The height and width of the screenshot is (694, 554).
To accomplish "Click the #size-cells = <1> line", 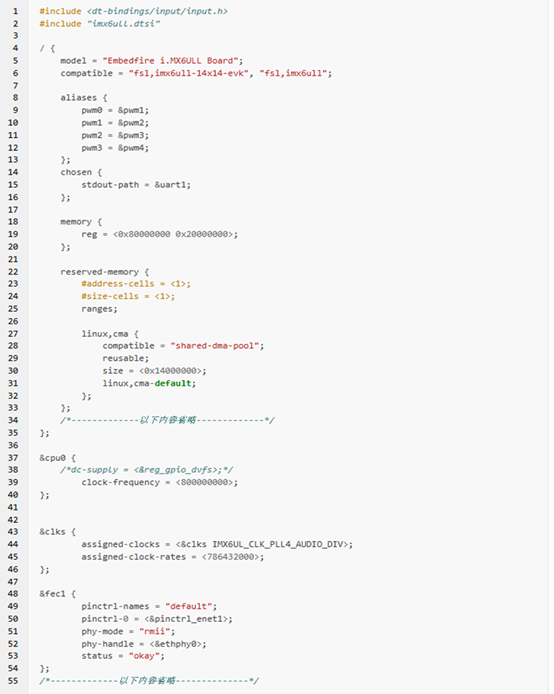I will (128, 296).
